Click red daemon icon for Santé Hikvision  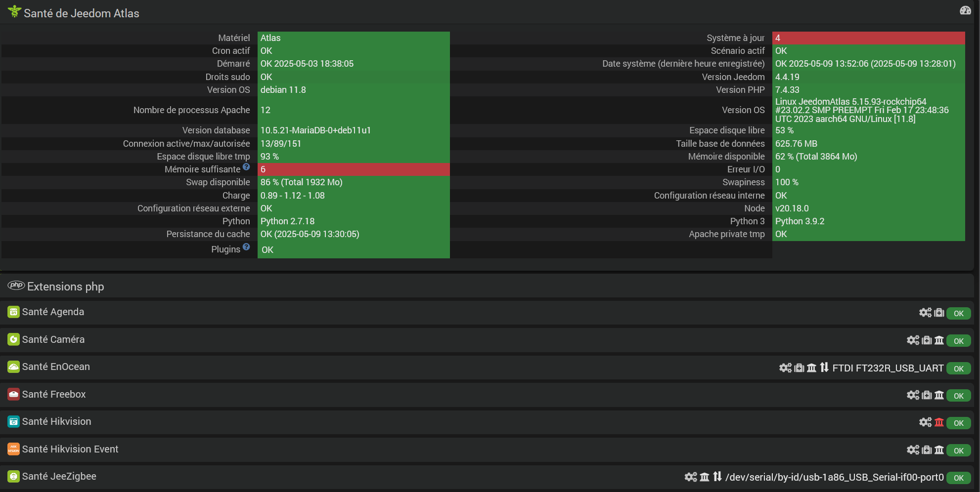tap(939, 422)
